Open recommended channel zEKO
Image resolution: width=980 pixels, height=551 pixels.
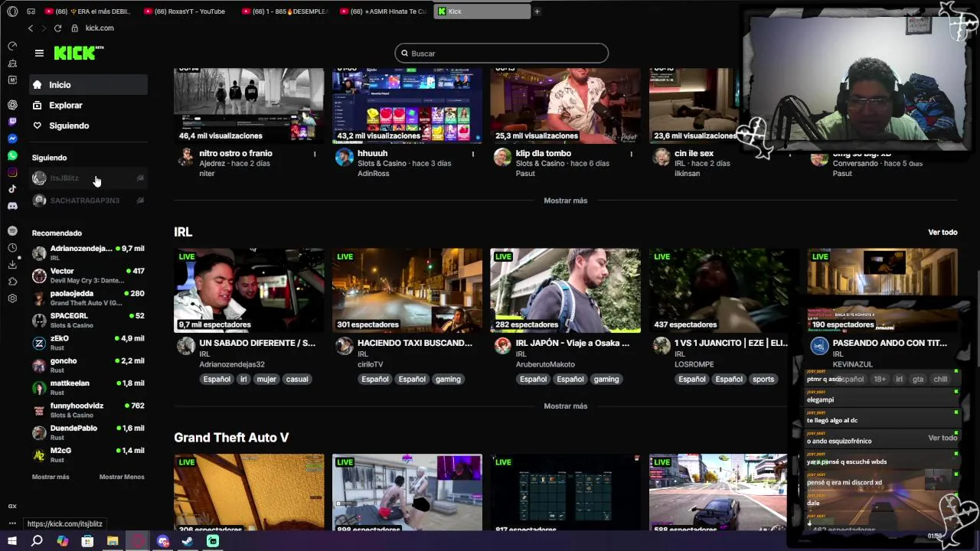tap(88, 343)
